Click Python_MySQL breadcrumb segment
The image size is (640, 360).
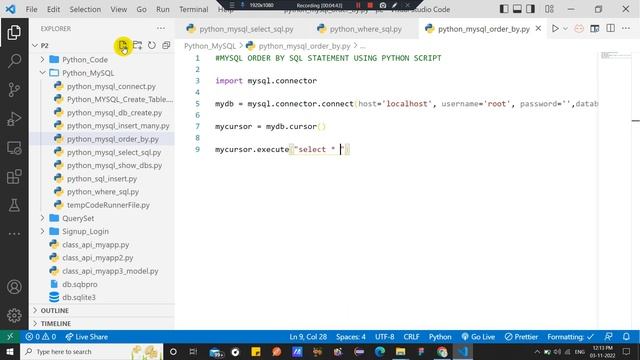[210, 46]
